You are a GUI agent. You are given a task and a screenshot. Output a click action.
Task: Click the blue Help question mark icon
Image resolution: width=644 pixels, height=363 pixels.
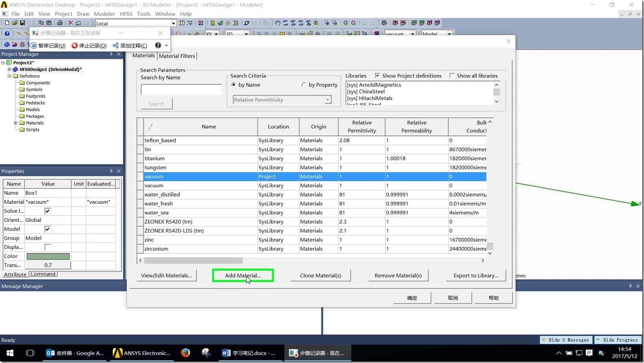click(x=7, y=34)
